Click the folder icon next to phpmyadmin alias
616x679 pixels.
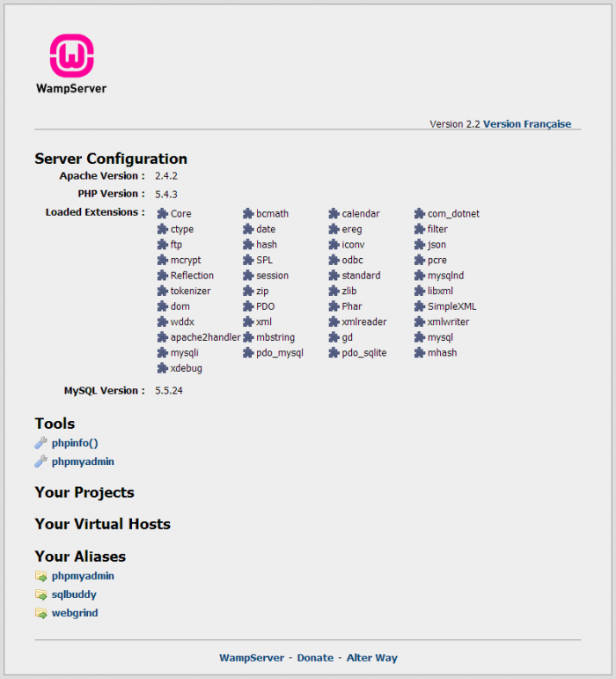click(x=40, y=576)
